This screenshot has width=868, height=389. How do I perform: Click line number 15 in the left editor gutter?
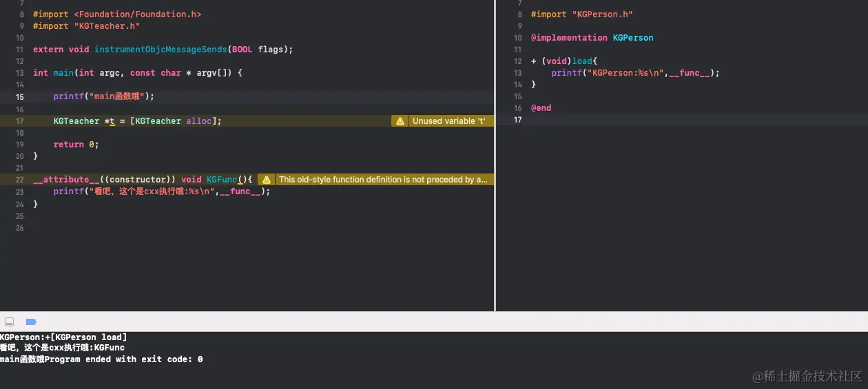(x=19, y=97)
